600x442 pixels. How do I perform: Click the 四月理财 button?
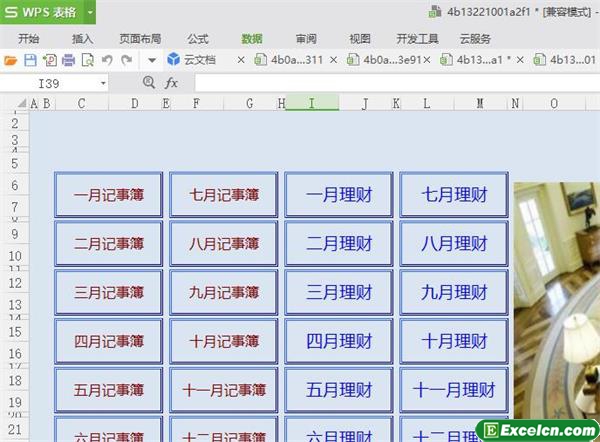tap(339, 341)
